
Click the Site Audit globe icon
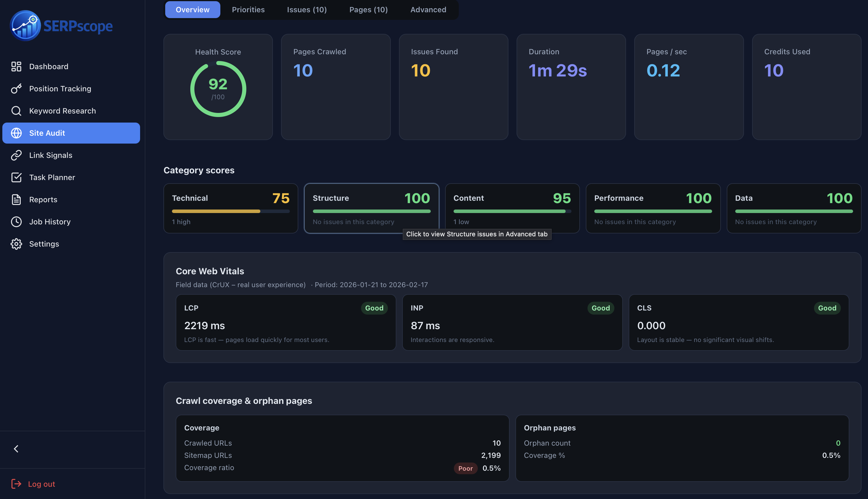tap(16, 133)
